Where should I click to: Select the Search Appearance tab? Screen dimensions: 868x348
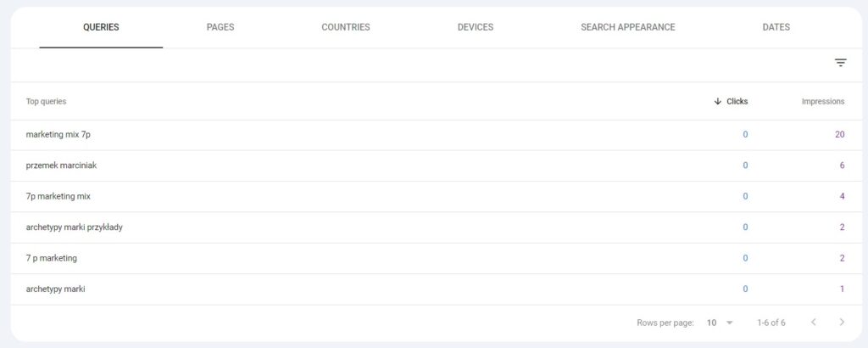pyautogui.click(x=627, y=27)
